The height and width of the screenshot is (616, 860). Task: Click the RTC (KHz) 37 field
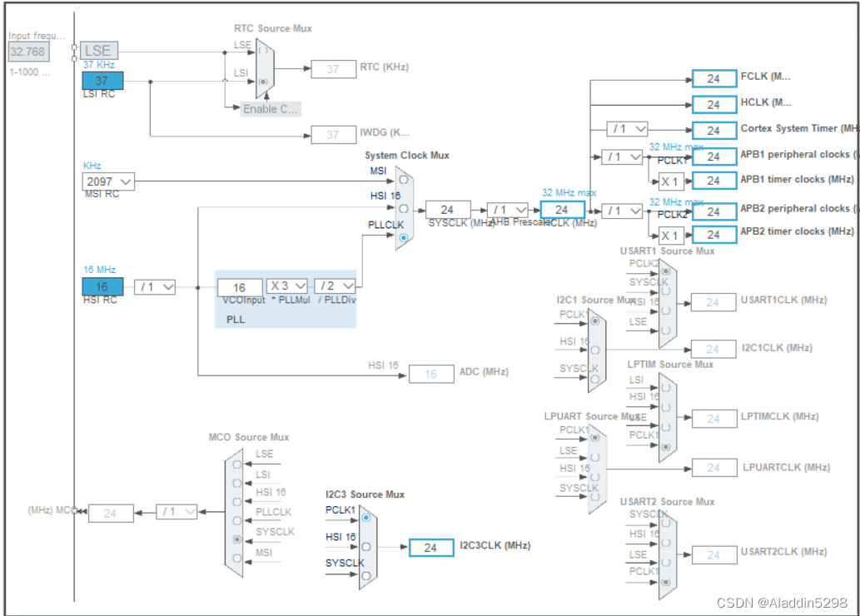pos(334,69)
